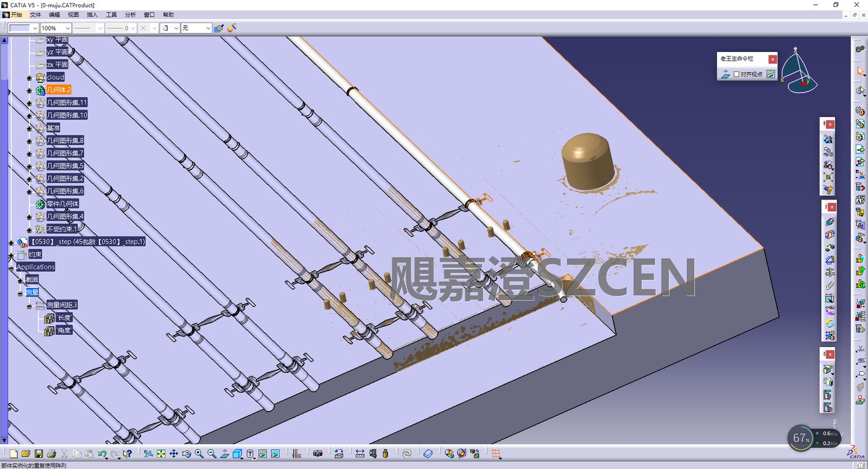868x469 pixels.
Task: Click the Zoom In magnifier icon
Action: pos(199,454)
